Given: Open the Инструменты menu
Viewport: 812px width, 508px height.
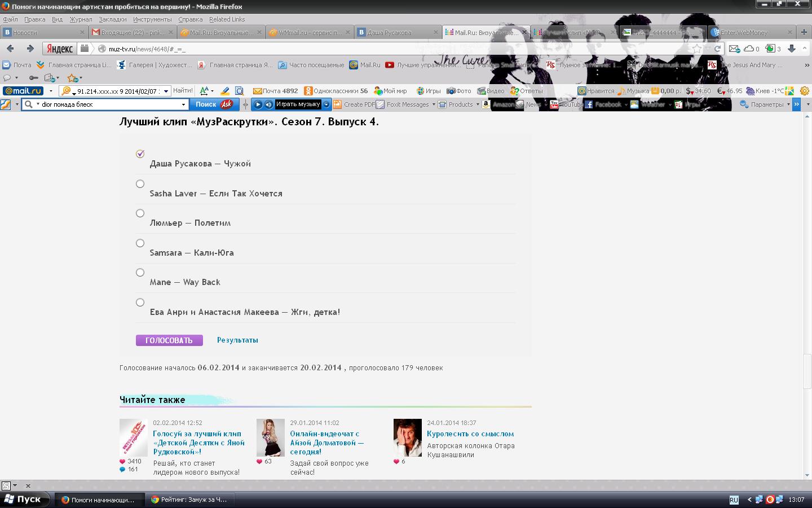Looking at the screenshot, I should pos(152,19).
